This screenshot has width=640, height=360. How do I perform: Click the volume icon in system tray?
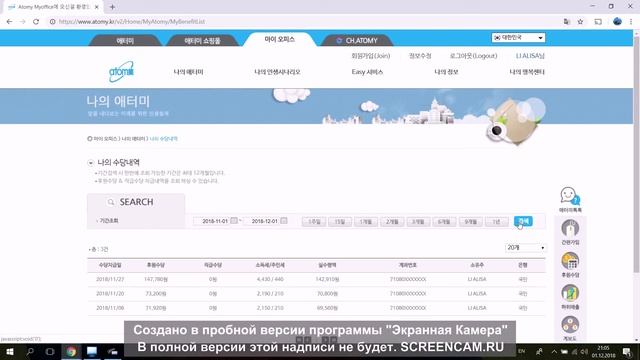point(584,351)
